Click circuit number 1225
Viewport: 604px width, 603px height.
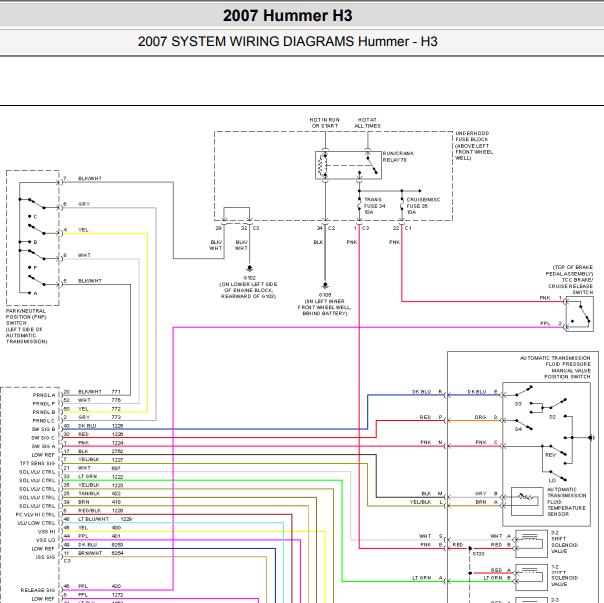click(117, 426)
